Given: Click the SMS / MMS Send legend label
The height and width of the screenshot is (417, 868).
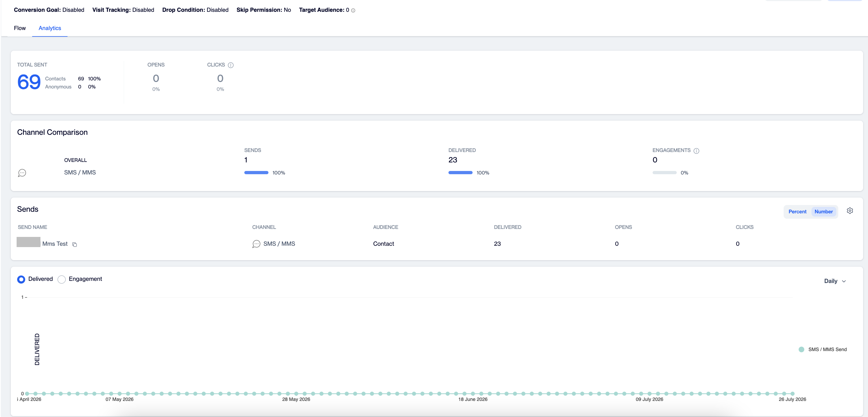Looking at the screenshot, I should pyautogui.click(x=828, y=349).
